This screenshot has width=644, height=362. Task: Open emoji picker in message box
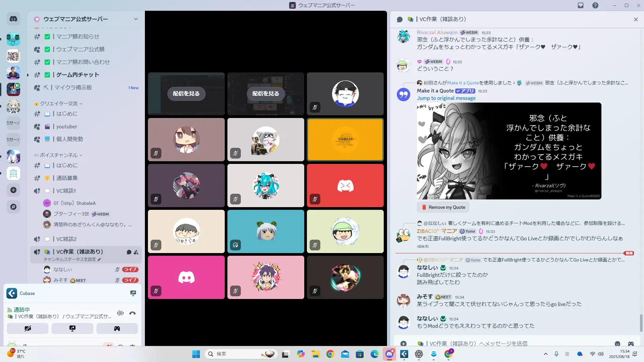coord(617,344)
